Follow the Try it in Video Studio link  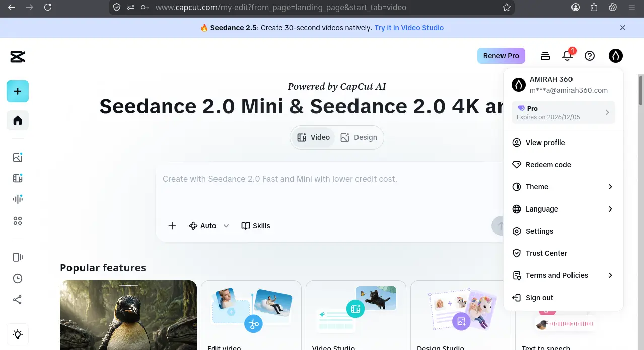click(409, 28)
